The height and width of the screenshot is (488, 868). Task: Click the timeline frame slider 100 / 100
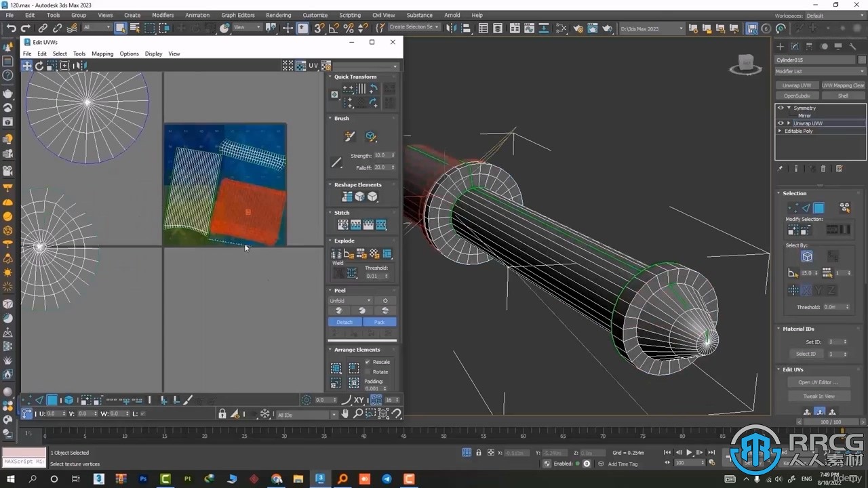(x=830, y=422)
